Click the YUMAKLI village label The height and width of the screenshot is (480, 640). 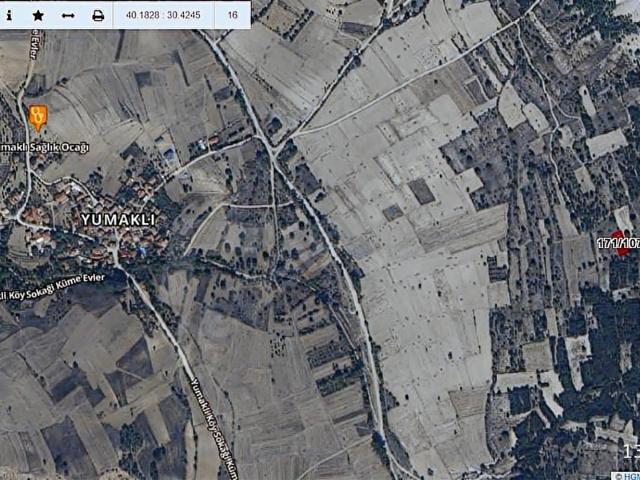(118, 220)
